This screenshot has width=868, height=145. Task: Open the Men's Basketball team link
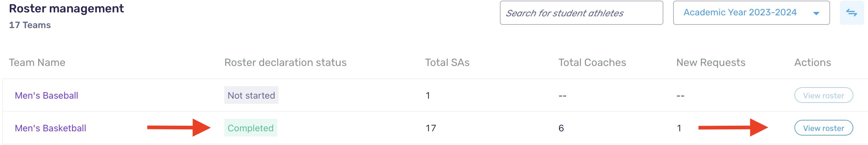(x=51, y=128)
